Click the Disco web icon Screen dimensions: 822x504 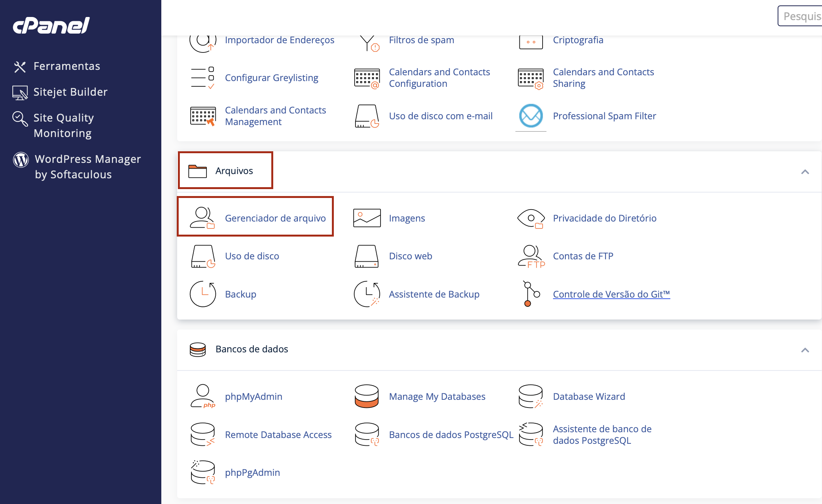367,256
